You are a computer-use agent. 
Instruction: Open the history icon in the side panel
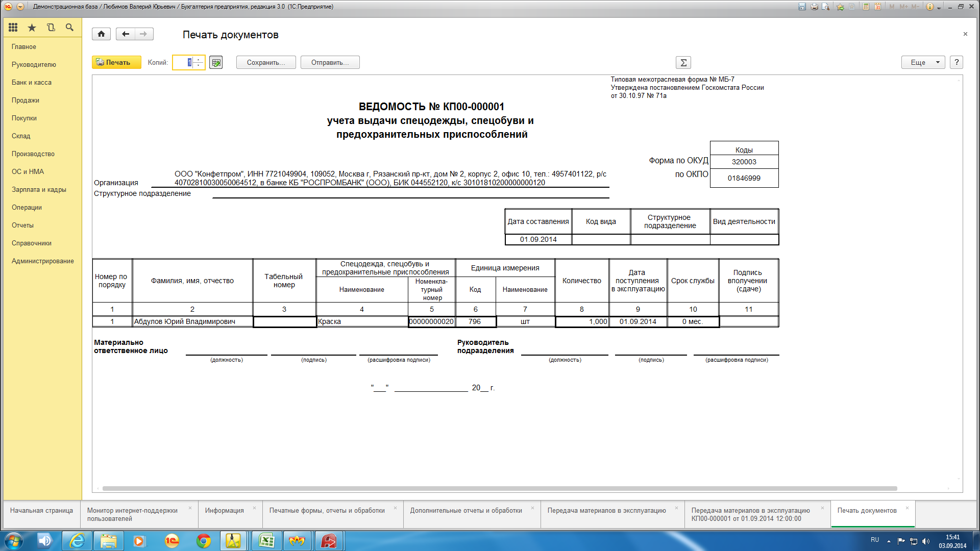51,28
